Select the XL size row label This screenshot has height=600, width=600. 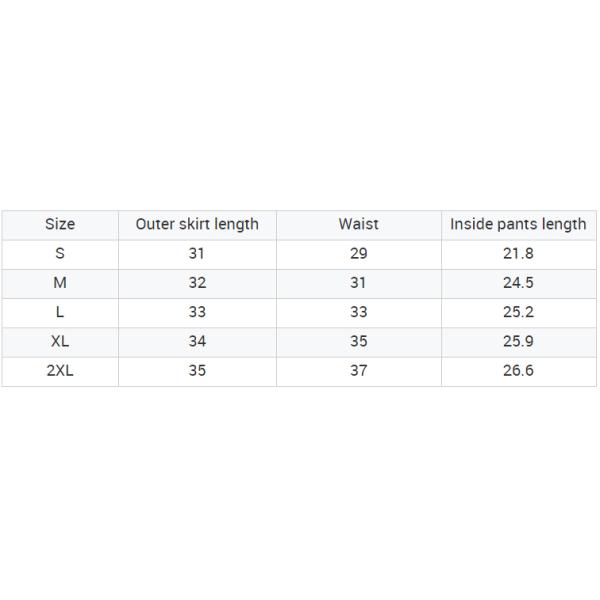pyautogui.click(x=60, y=341)
